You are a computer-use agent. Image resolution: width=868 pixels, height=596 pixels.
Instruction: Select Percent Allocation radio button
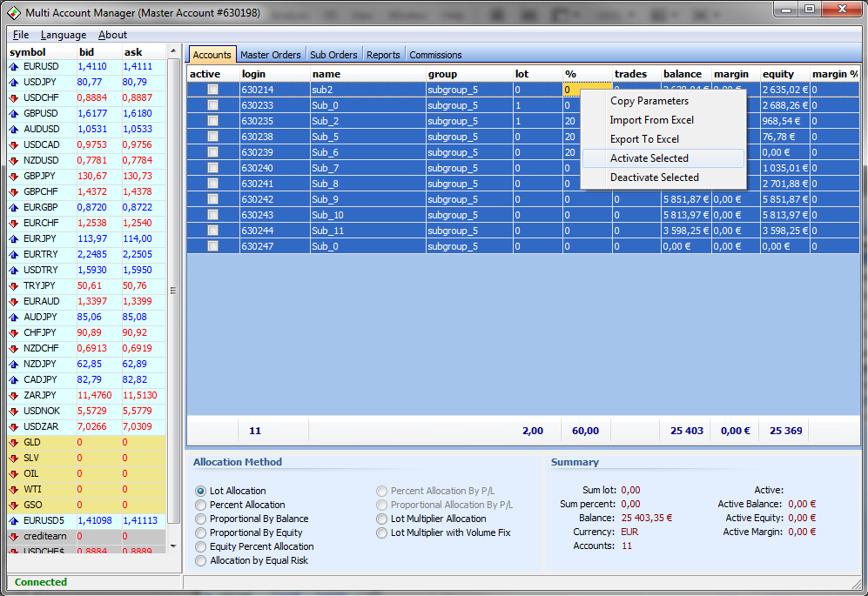200,505
